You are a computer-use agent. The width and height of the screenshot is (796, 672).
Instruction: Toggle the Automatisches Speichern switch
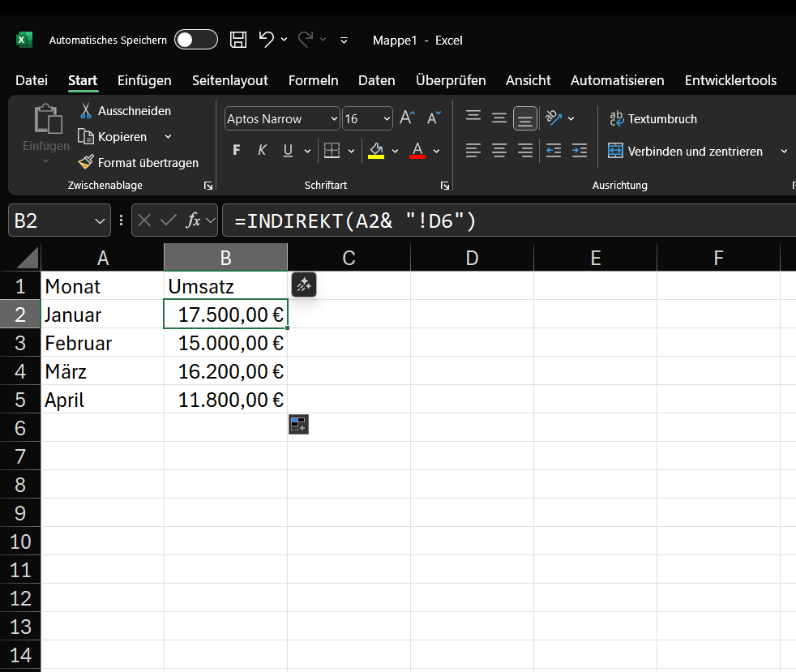tap(196, 40)
